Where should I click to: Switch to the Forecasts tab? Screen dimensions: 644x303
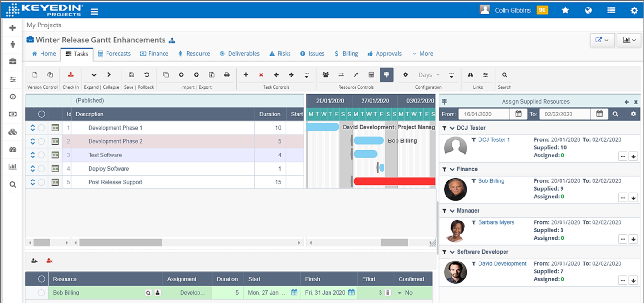click(114, 54)
